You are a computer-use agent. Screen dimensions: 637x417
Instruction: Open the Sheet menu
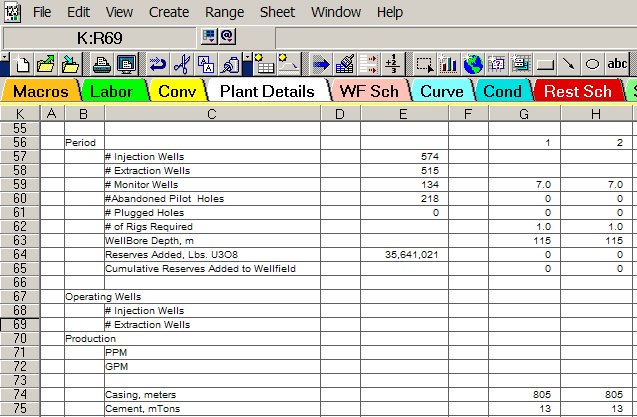(277, 12)
